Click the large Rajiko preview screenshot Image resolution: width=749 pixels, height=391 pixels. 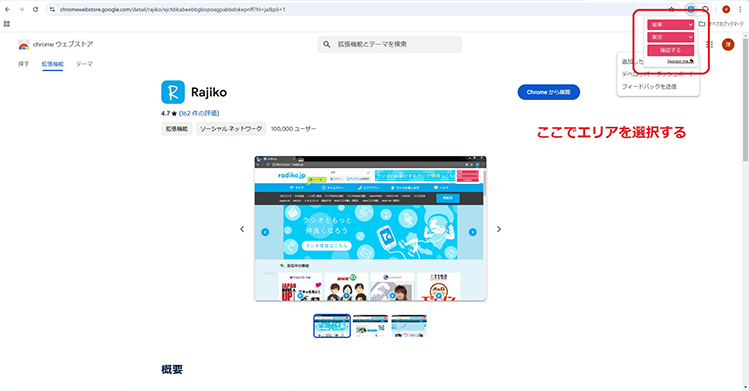[x=370, y=229]
